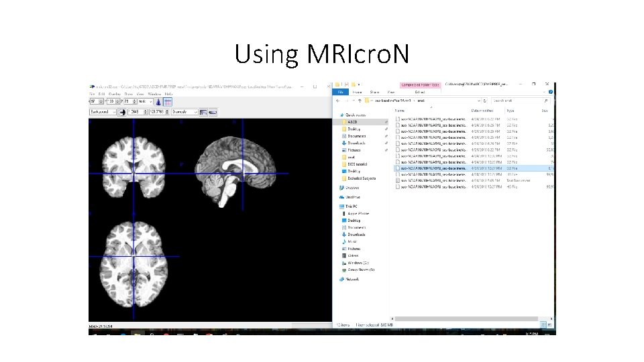Viewport: 644px width, 362px height.
Task: Click the axial brain slice view
Action: point(134,264)
